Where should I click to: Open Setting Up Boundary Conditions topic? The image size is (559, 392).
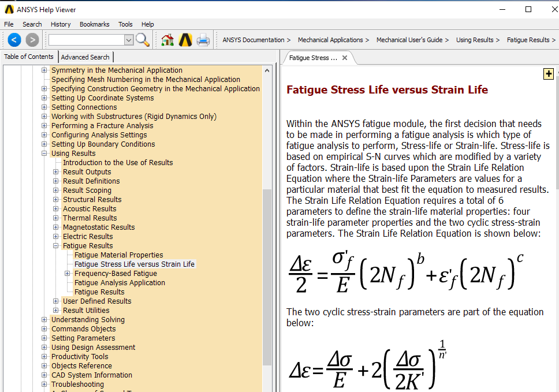(x=103, y=144)
